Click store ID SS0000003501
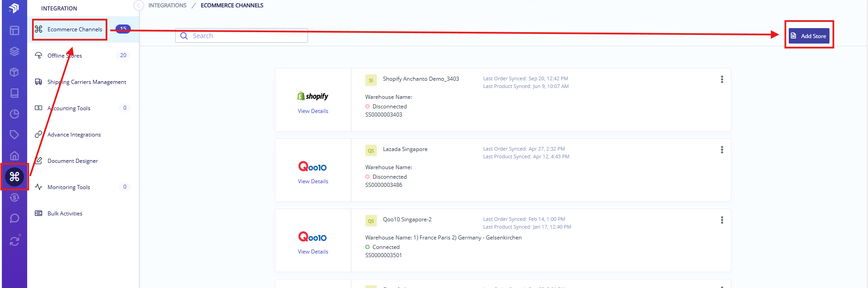This screenshot has height=288, width=868. (384, 255)
